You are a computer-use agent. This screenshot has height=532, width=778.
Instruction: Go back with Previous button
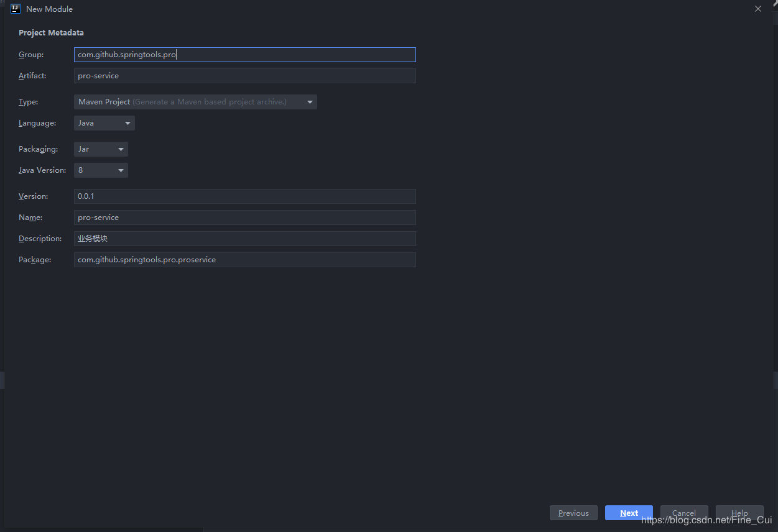(x=573, y=513)
